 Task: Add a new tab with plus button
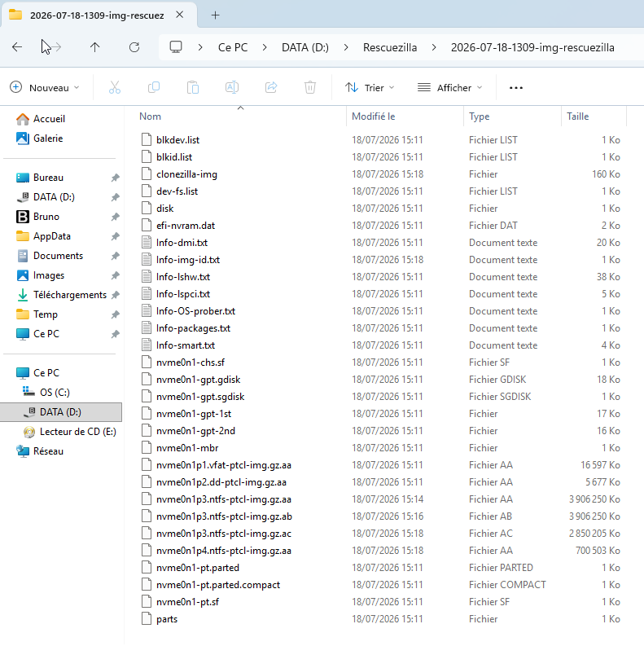tap(216, 15)
